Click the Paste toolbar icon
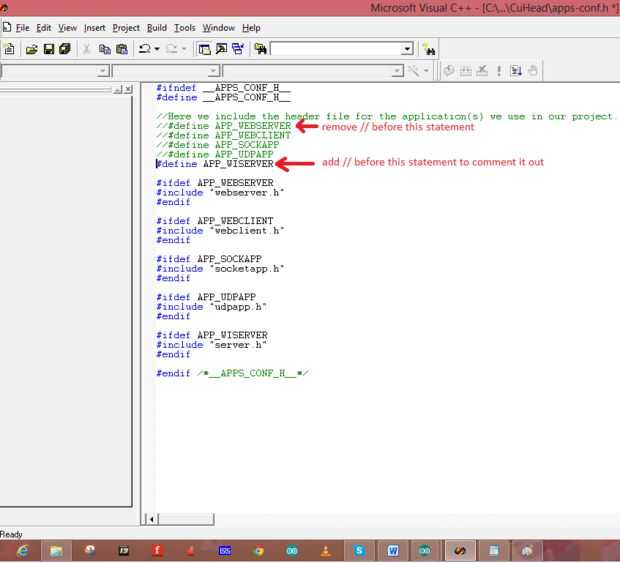Image resolution: width=620 pixels, height=563 pixels. (121, 49)
